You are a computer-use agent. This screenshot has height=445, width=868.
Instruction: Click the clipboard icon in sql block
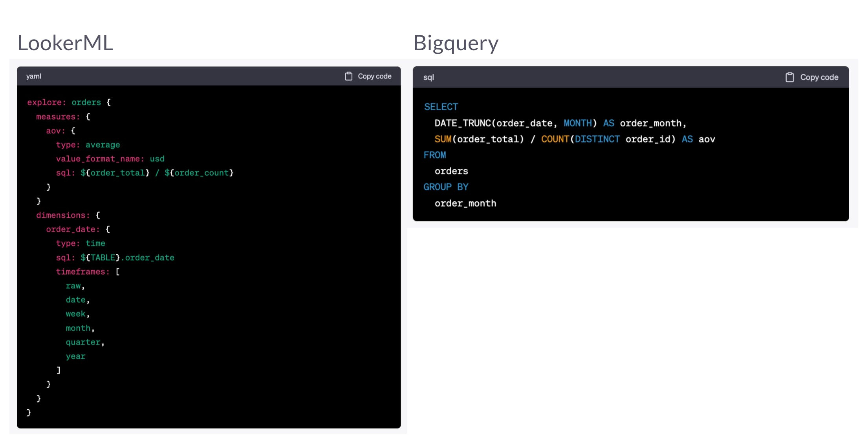pyautogui.click(x=789, y=77)
